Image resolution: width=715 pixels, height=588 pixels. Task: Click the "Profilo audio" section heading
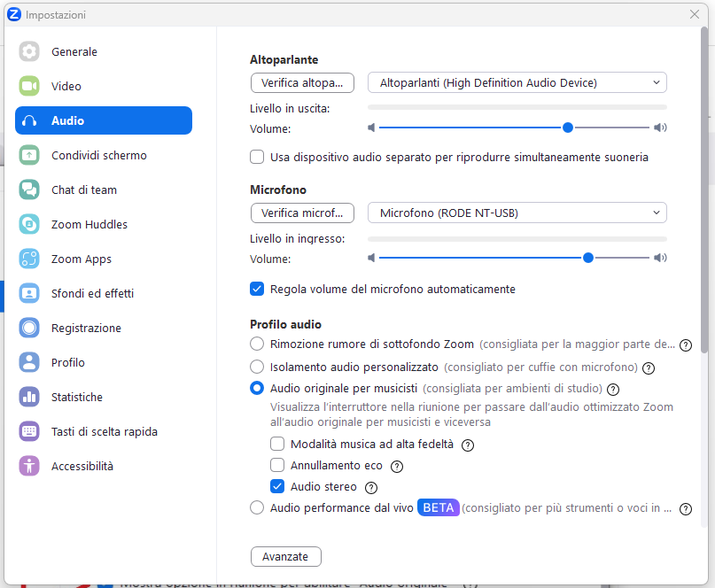[x=285, y=324]
